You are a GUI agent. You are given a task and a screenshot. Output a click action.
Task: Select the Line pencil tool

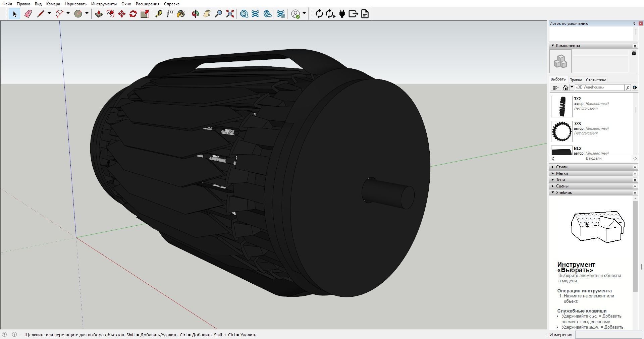(41, 14)
